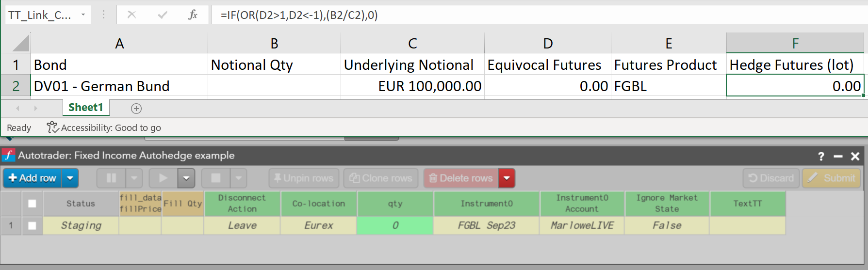Click the Submit button

832,178
